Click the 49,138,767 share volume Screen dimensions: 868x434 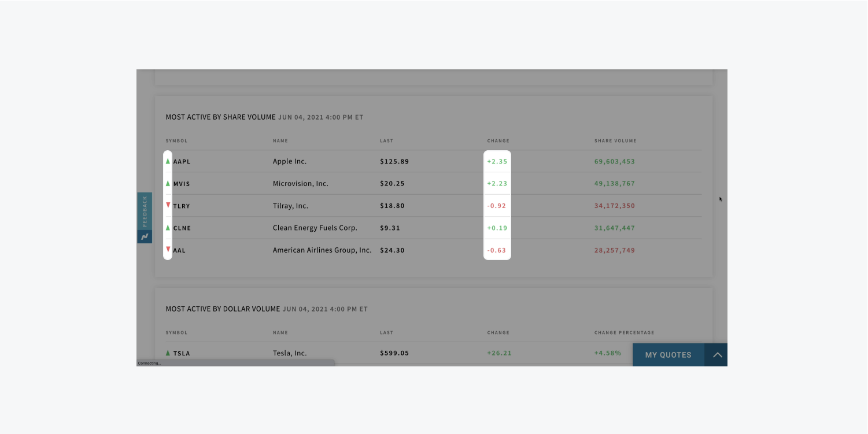click(x=615, y=184)
